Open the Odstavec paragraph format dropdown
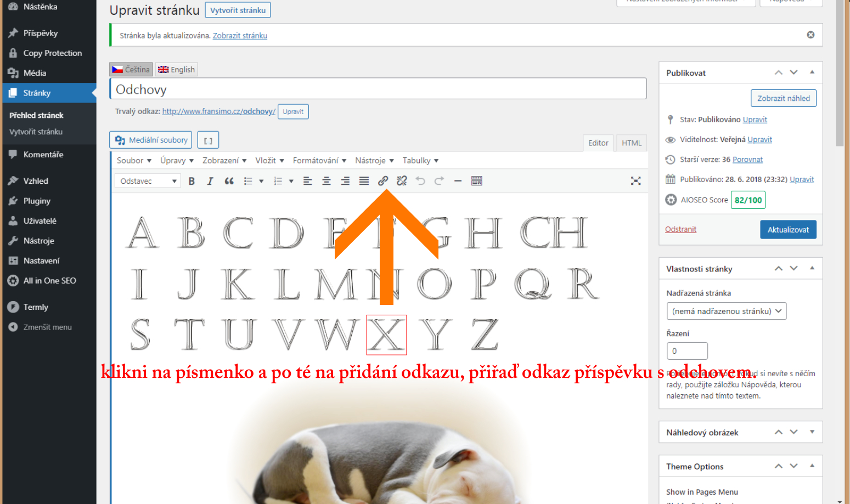This screenshot has height=504, width=850. [148, 181]
